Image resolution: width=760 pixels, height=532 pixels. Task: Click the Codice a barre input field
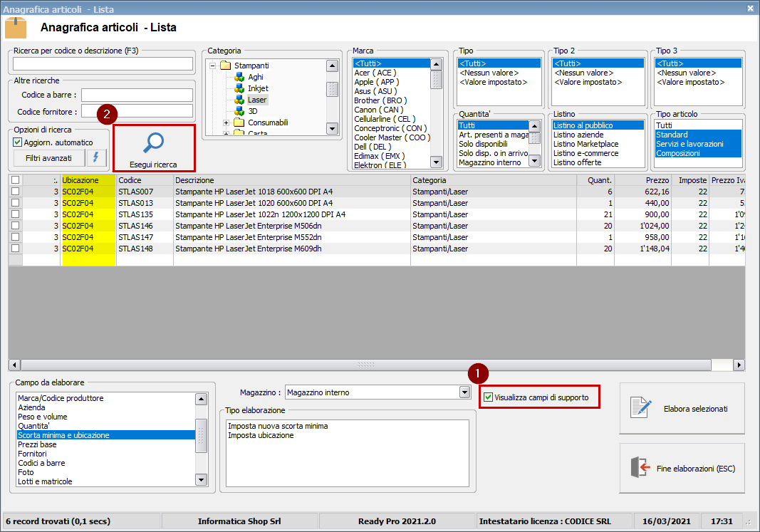point(137,95)
